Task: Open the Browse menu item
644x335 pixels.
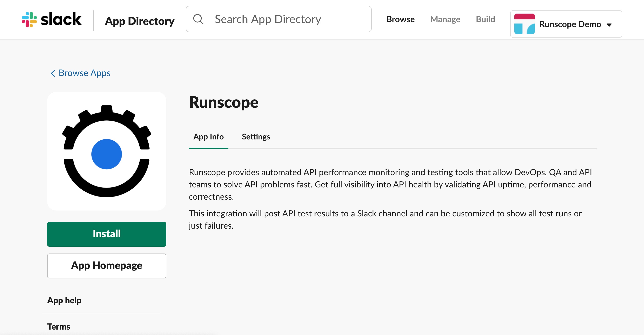Action: pos(400,19)
